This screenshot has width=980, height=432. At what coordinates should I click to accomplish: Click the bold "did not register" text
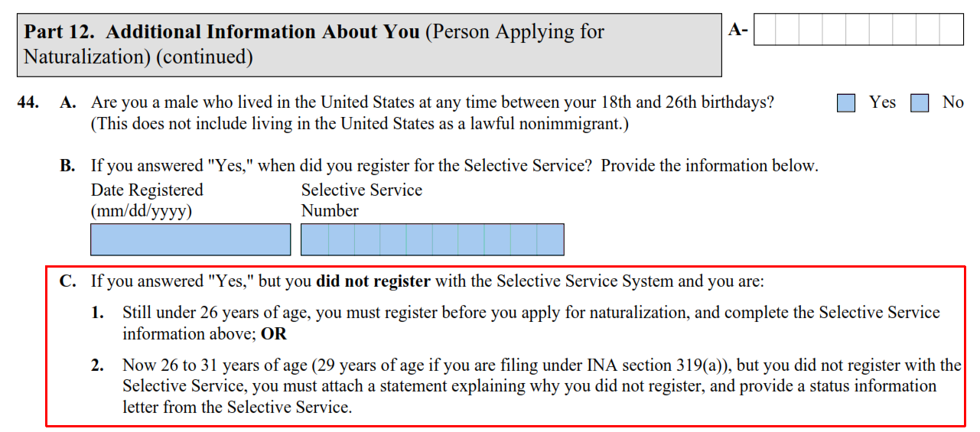click(x=373, y=281)
